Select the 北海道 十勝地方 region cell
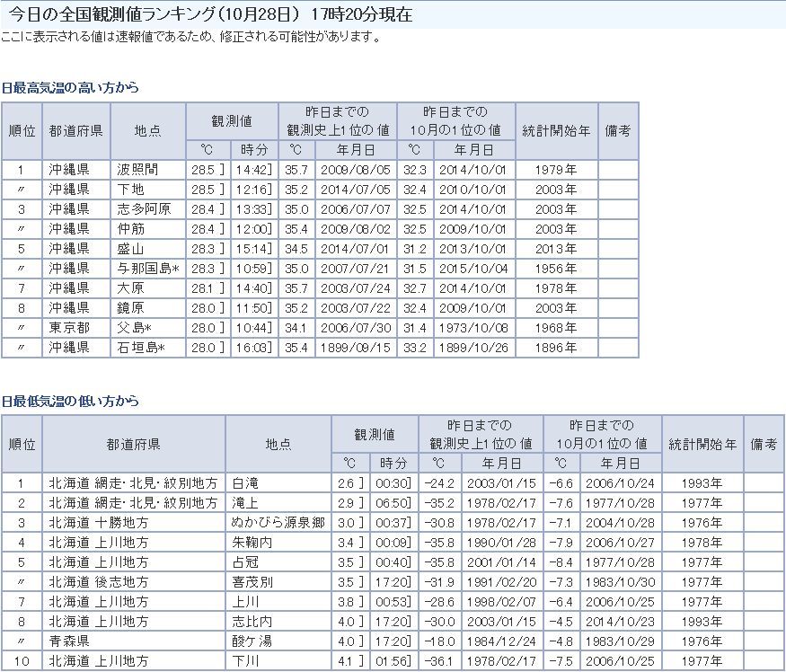Image resolution: width=786 pixels, height=672 pixels. [x=99, y=523]
